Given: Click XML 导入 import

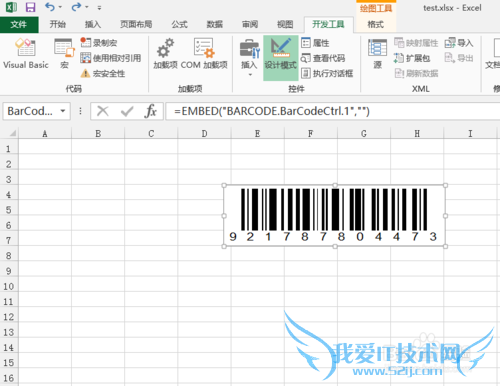Looking at the screenshot, I should (459, 43).
